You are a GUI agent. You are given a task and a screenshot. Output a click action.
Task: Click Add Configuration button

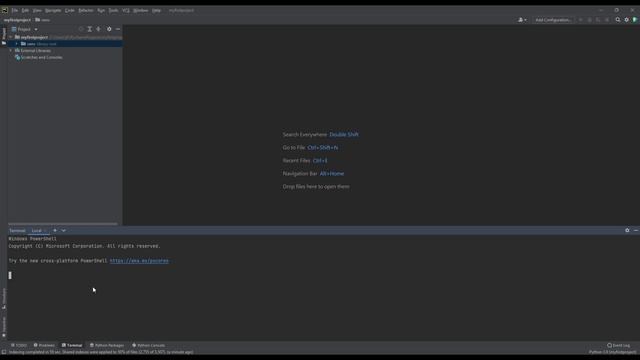553,20
